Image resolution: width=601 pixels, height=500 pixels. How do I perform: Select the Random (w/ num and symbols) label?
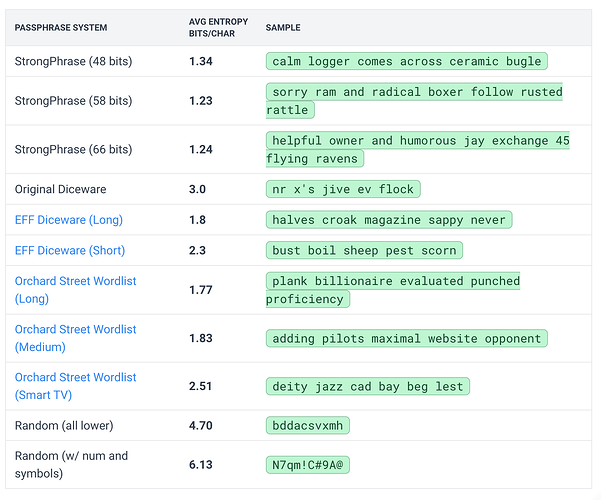tap(71, 465)
